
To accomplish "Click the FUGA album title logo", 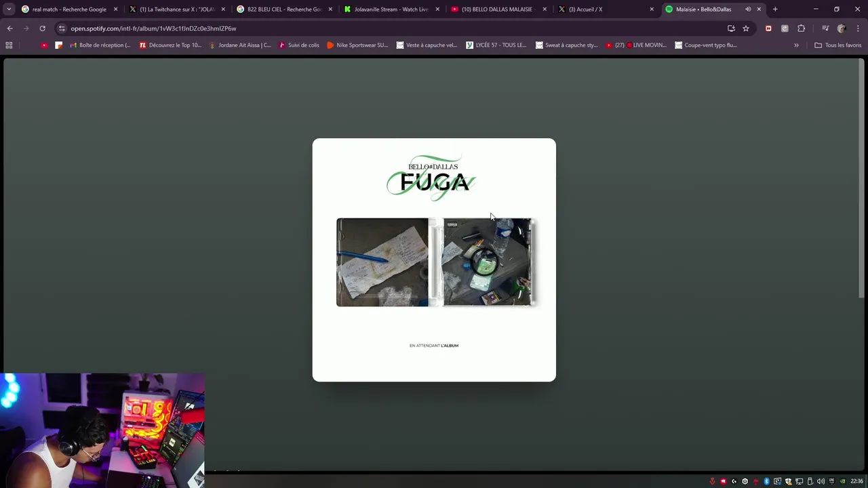I will tap(432, 178).
